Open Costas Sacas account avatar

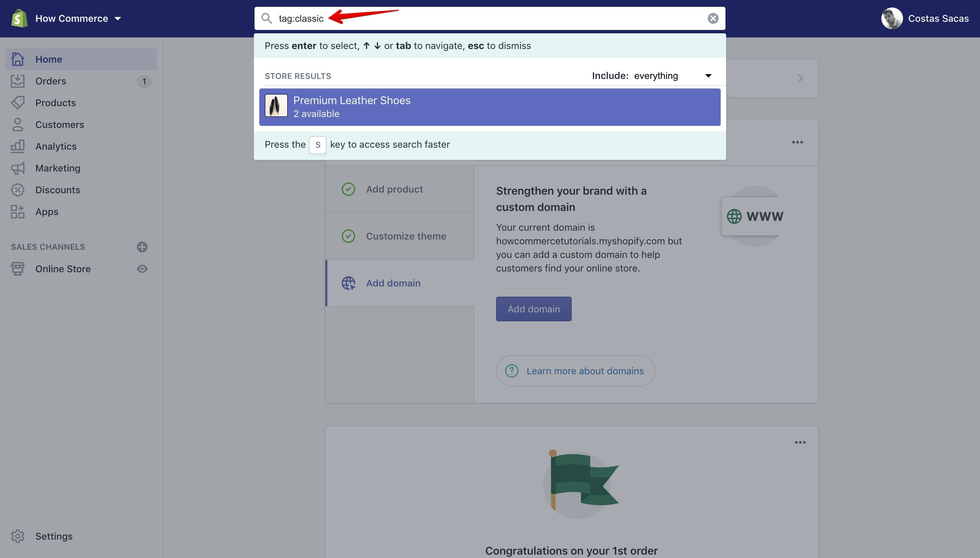(x=892, y=18)
